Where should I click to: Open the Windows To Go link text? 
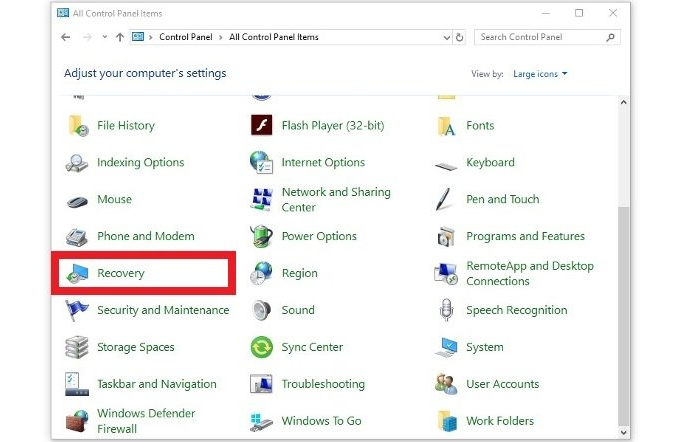pos(321,421)
